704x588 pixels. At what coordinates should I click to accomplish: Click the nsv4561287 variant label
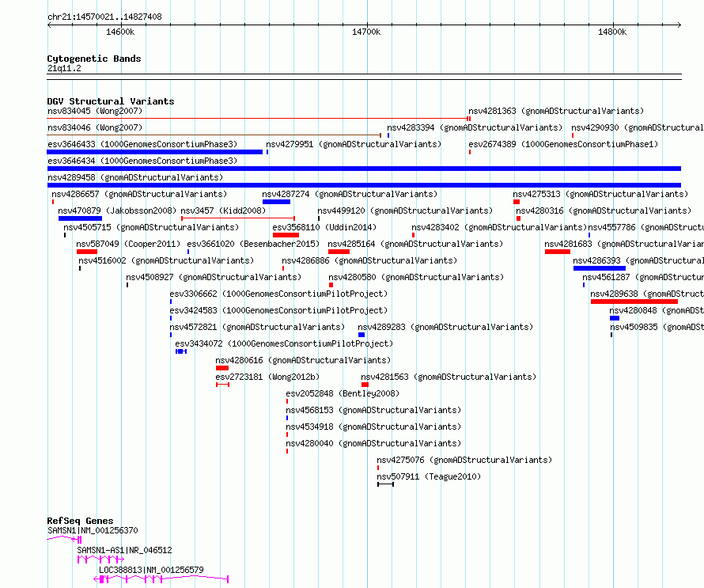point(643,277)
